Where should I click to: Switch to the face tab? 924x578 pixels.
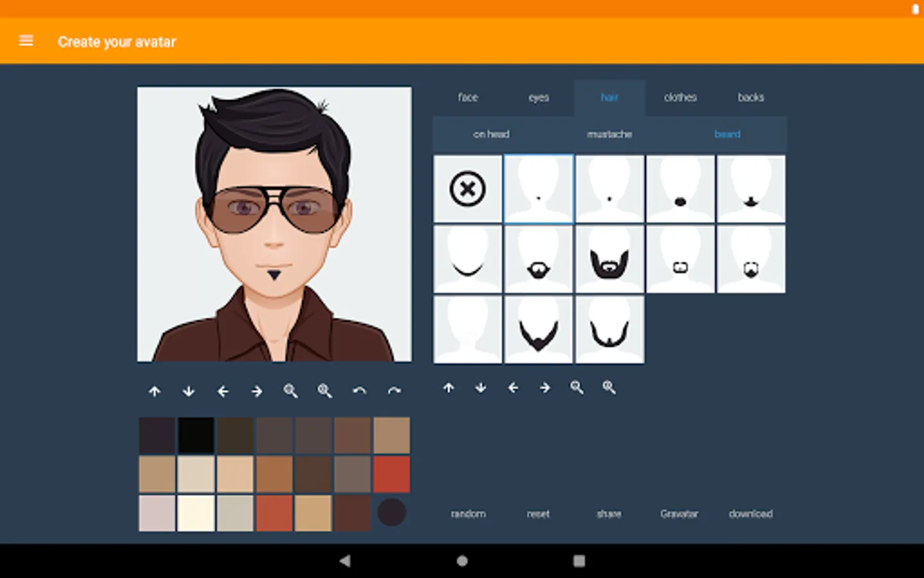[468, 98]
